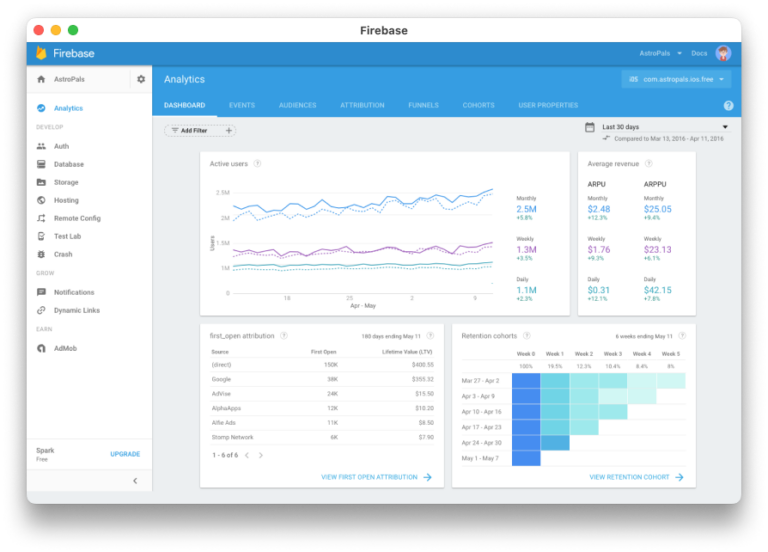Click help icon beside first_open attribution title
The image size is (768, 552).
[x=284, y=336]
